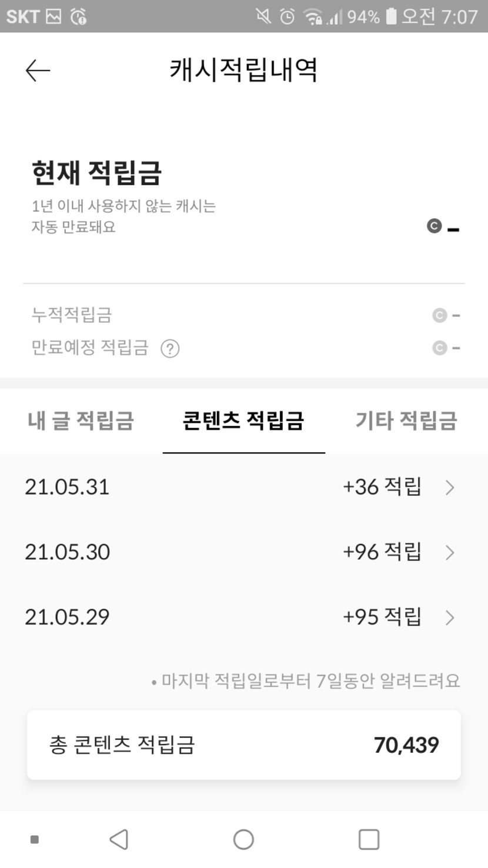Expand the 21.05.30 entry chevron

(450, 552)
